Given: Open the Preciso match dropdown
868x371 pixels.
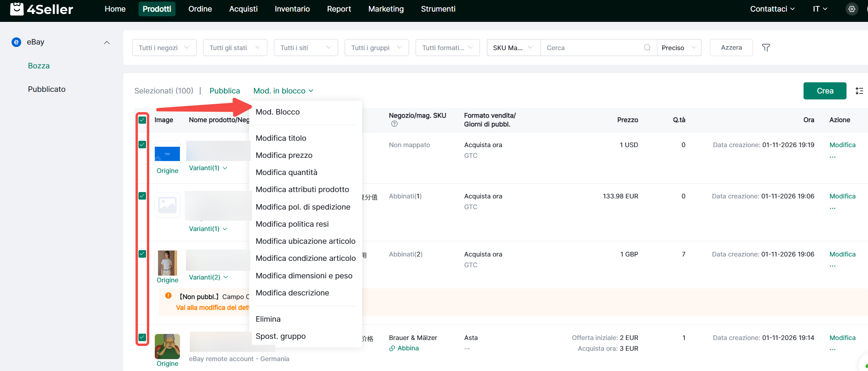Looking at the screenshot, I should pos(679,48).
